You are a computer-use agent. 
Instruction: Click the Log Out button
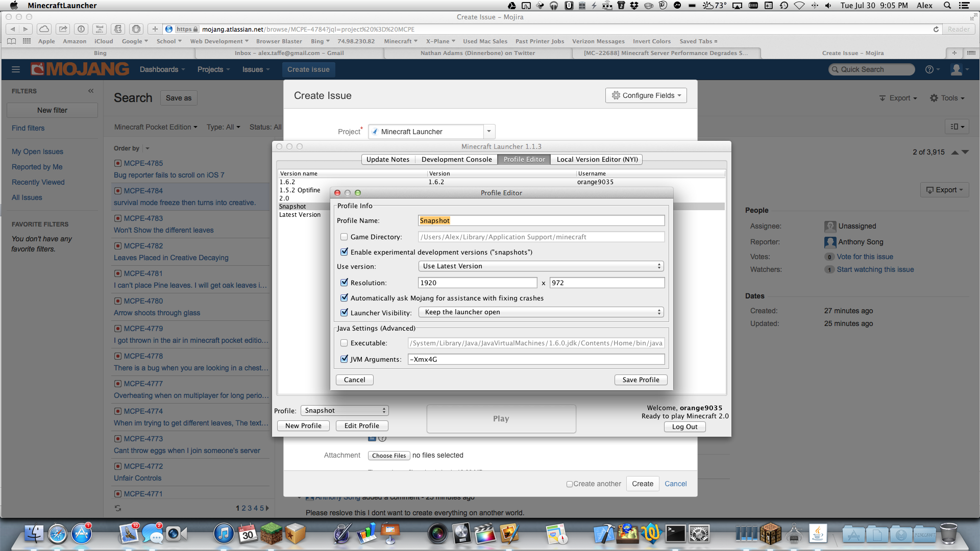coord(684,427)
